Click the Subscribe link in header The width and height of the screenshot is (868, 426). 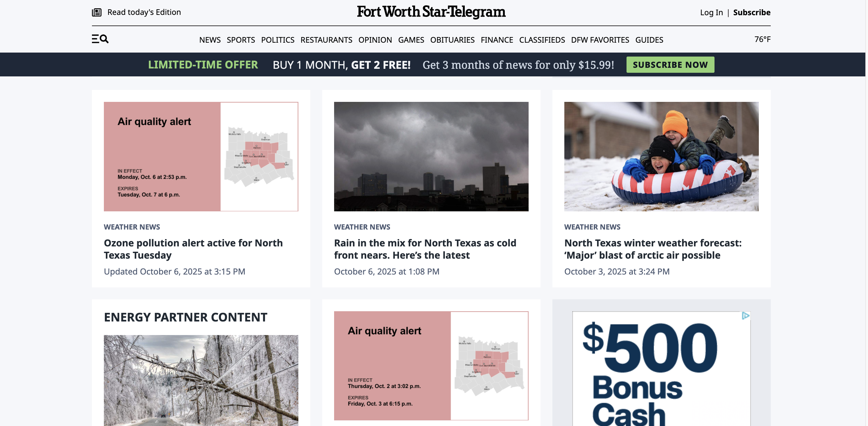point(752,13)
